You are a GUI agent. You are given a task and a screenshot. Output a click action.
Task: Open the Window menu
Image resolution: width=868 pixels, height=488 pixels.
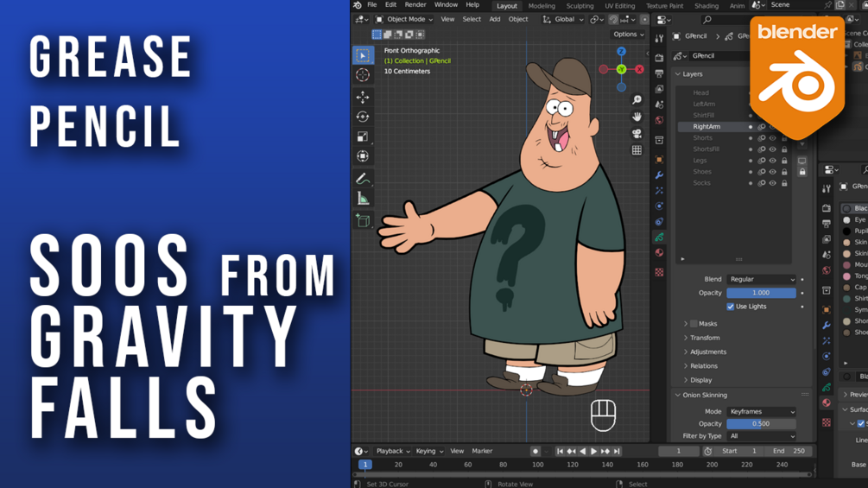(x=446, y=5)
